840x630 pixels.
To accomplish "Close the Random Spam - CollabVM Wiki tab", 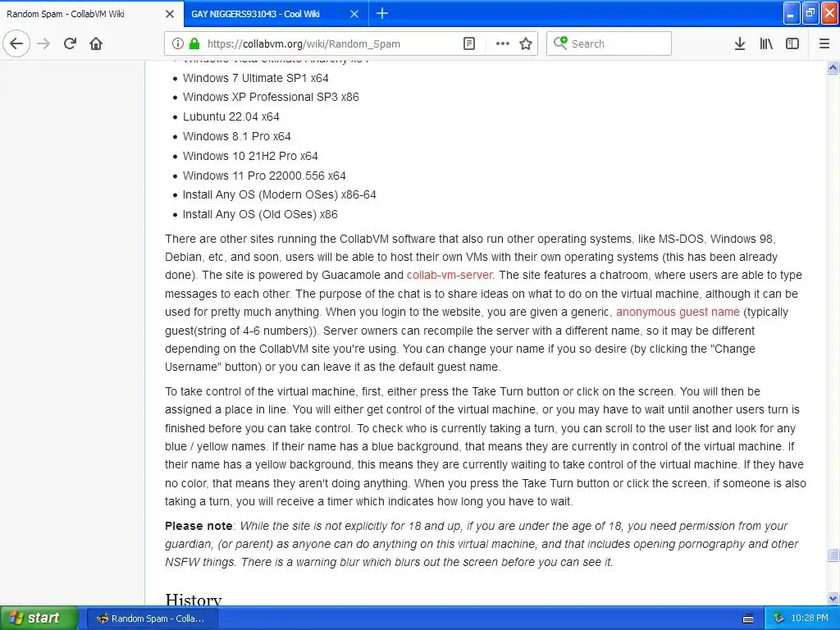I will click(170, 14).
